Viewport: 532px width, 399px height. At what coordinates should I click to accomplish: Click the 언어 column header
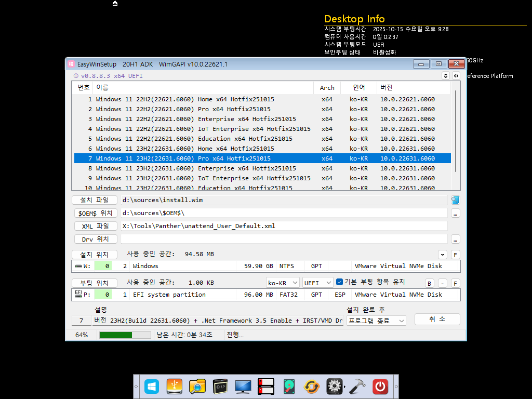tap(358, 87)
